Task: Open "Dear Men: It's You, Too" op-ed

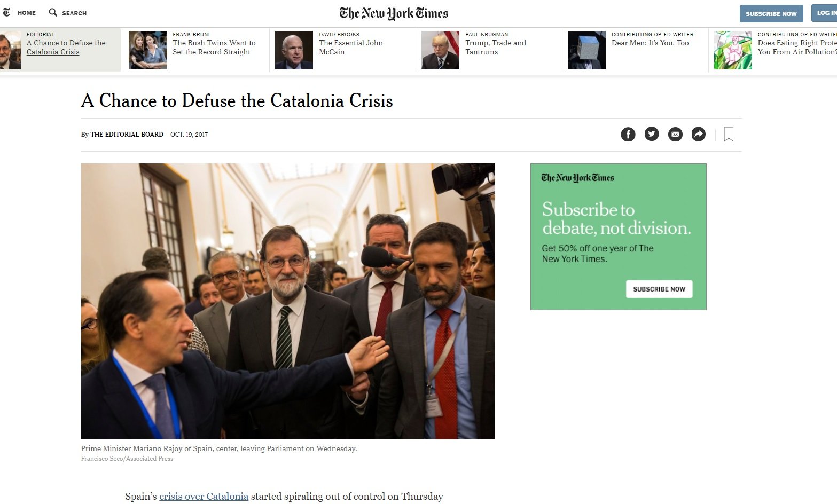Action: pos(650,43)
